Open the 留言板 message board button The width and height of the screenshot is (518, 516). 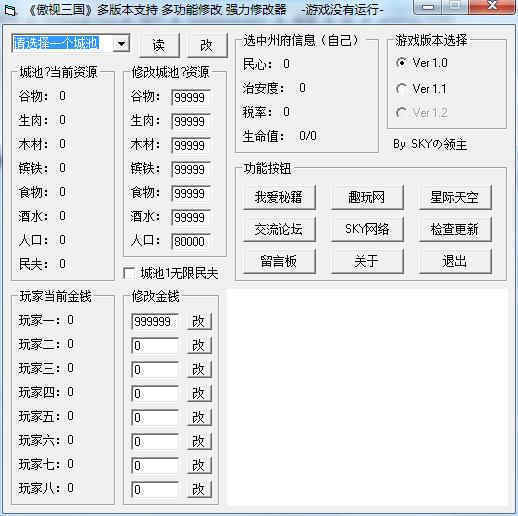(279, 261)
